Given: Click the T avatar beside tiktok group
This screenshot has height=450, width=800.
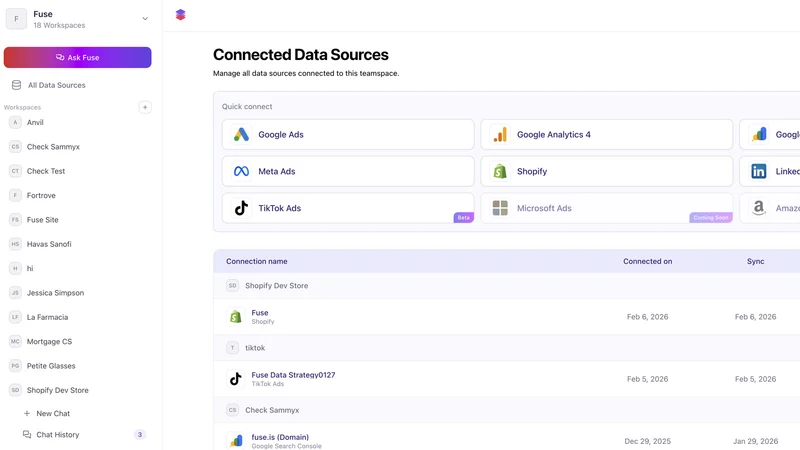Looking at the screenshot, I should pos(233,348).
